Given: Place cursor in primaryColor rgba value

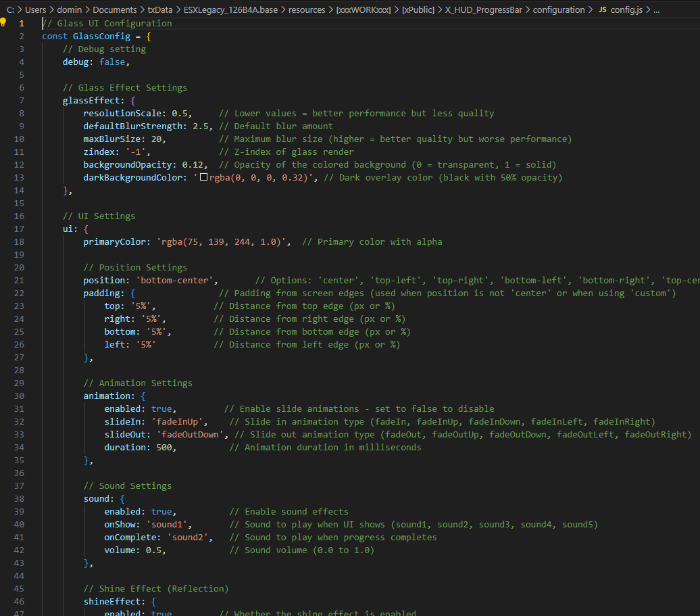Looking at the screenshot, I should point(223,241).
